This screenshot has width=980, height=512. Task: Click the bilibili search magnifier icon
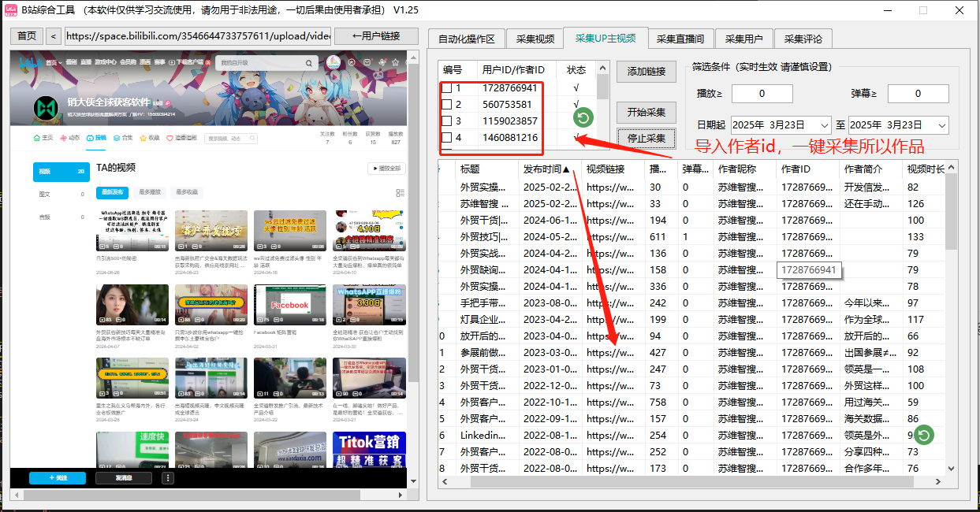[x=308, y=62]
